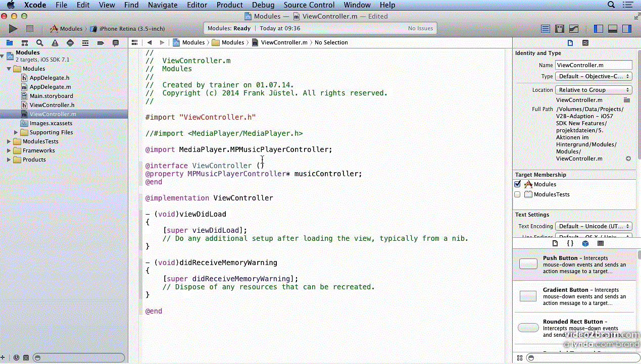Switch to the Assistant editor
This screenshot has height=364, width=641.
560,29
